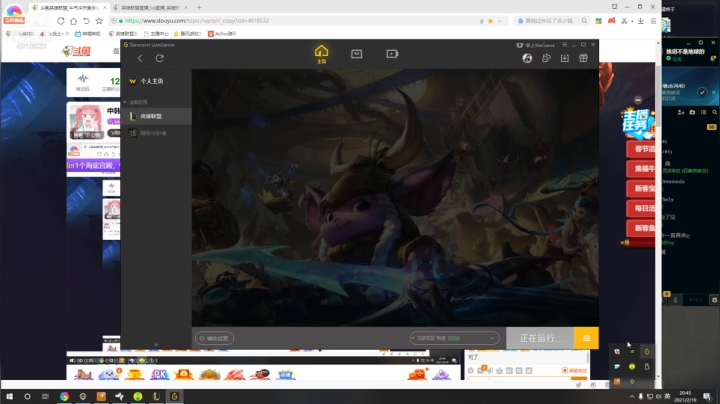Open WeGame download manager icon

(565, 58)
